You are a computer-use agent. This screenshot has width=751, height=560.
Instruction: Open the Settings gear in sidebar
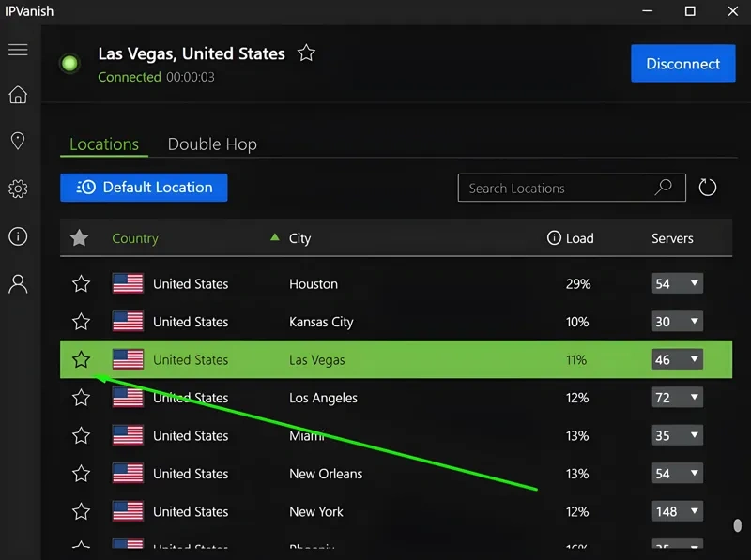click(18, 189)
